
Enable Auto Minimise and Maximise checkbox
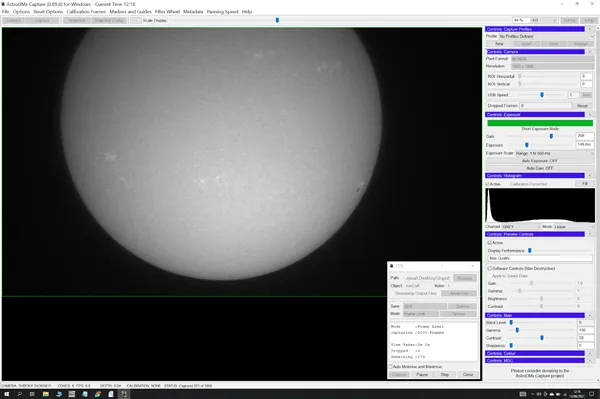tap(391, 366)
